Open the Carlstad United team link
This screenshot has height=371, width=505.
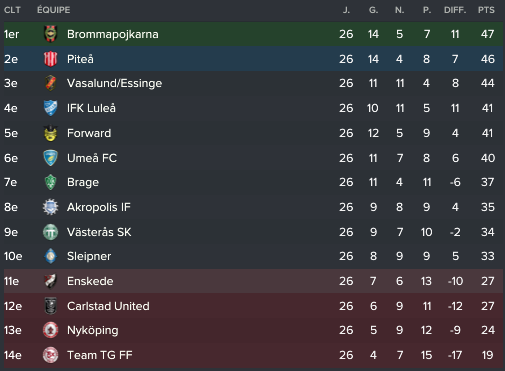click(108, 306)
